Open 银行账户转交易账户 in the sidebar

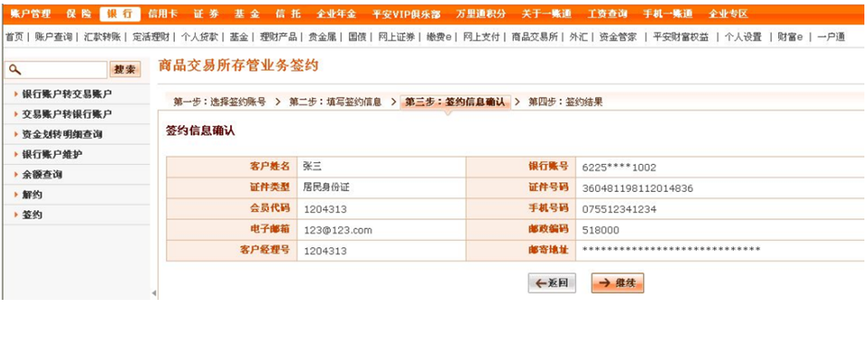tap(67, 93)
